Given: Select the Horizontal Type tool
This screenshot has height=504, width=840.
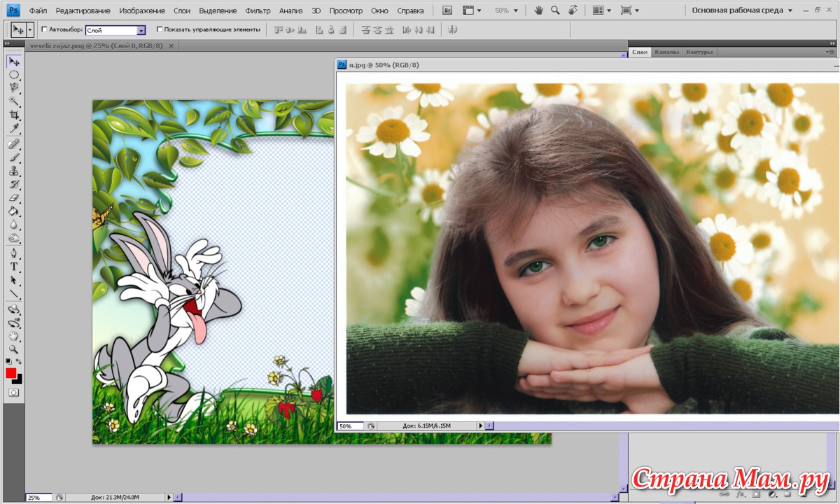Looking at the screenshot, I should pos(13,267).
